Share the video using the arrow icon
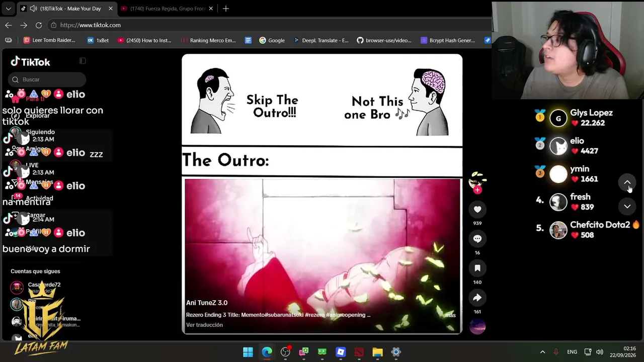The width and height of the screenshot is (644, 362). point(477,298)
